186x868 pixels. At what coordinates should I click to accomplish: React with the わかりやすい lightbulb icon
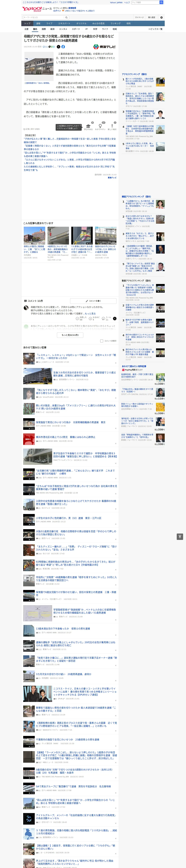pyautogui.click(x=100, y=126)
